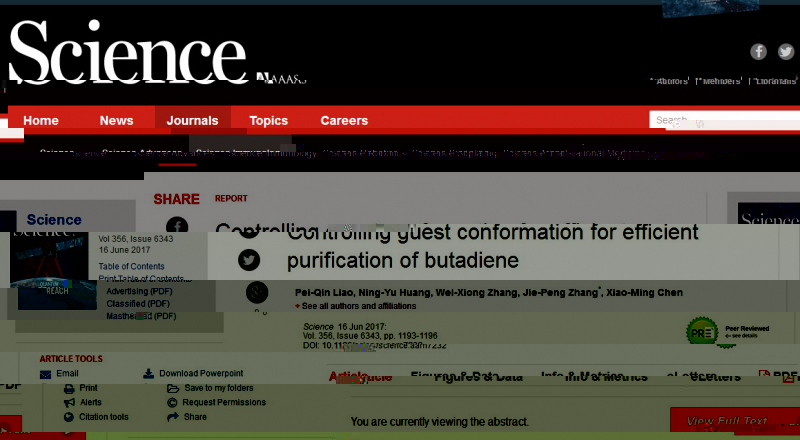Click the PRE Peer Reviewed badge
The image size is (800, 440).
tap(702, 332)
